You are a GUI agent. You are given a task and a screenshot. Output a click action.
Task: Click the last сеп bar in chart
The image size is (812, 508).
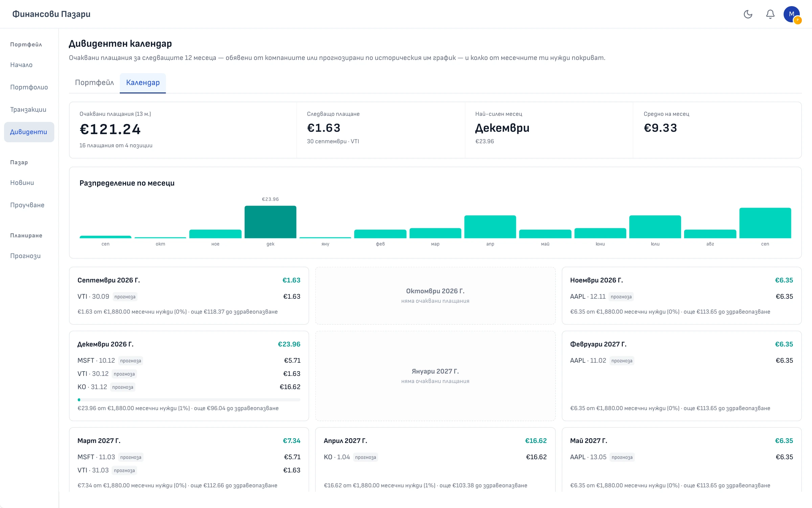pyautogui.click(x=765, y=223)
